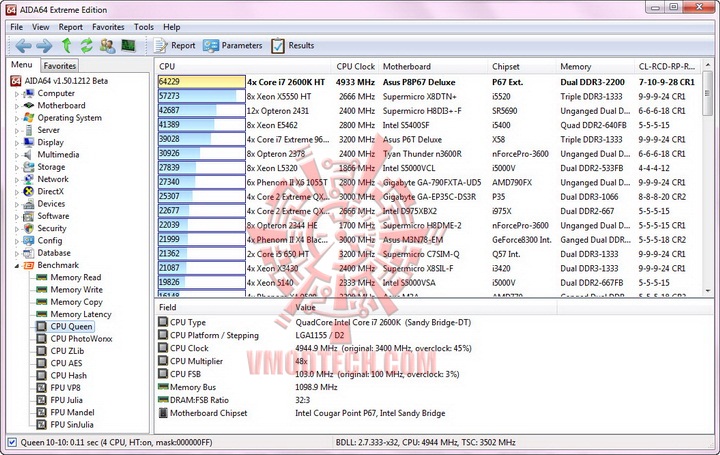Select Memory Write benchmark
Image resolution: width=720 pixels, height=455 pixels.
point(76,290)
